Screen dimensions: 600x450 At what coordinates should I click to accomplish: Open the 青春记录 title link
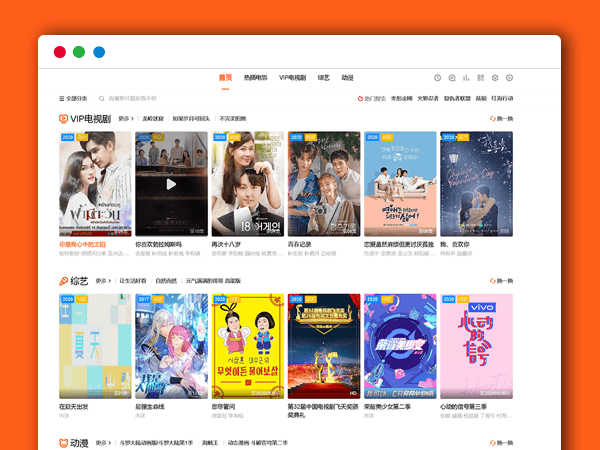[301, 244]
